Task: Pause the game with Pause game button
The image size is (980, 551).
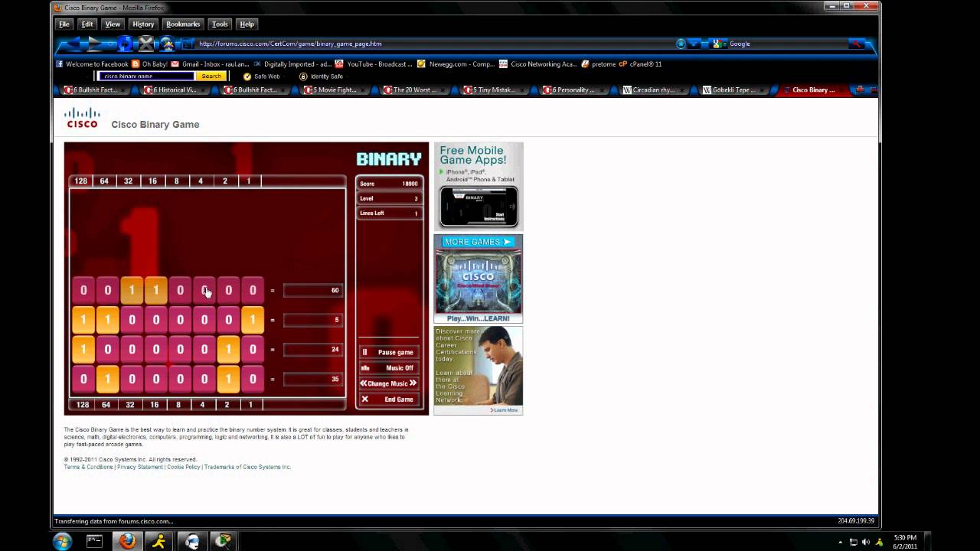Action: point(389,352)
